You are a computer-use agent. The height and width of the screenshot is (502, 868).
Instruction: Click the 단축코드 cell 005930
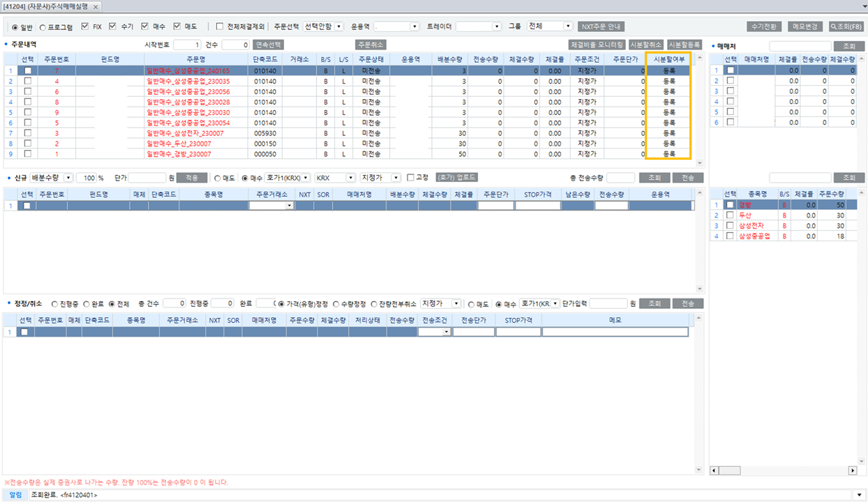coord(265,133)
